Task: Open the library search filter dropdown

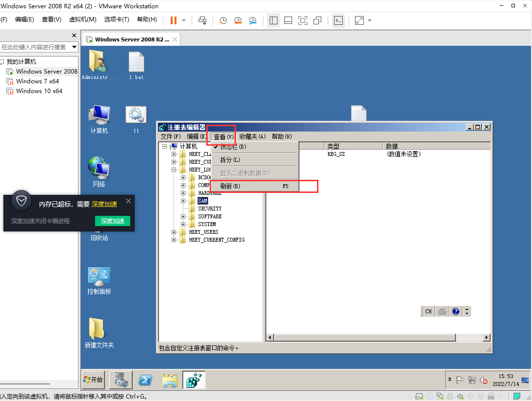Action: click(74, 47)
